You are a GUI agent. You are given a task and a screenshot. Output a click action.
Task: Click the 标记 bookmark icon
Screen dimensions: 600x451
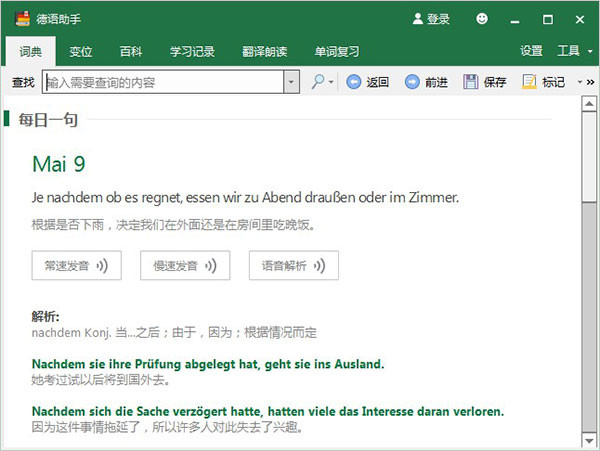(x=529, y=82)
